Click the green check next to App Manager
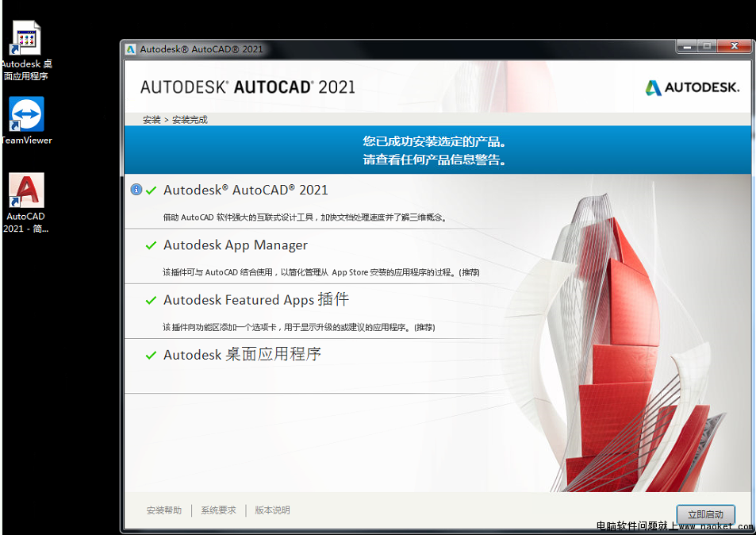 pyautogui.click(x=151, y=245)
